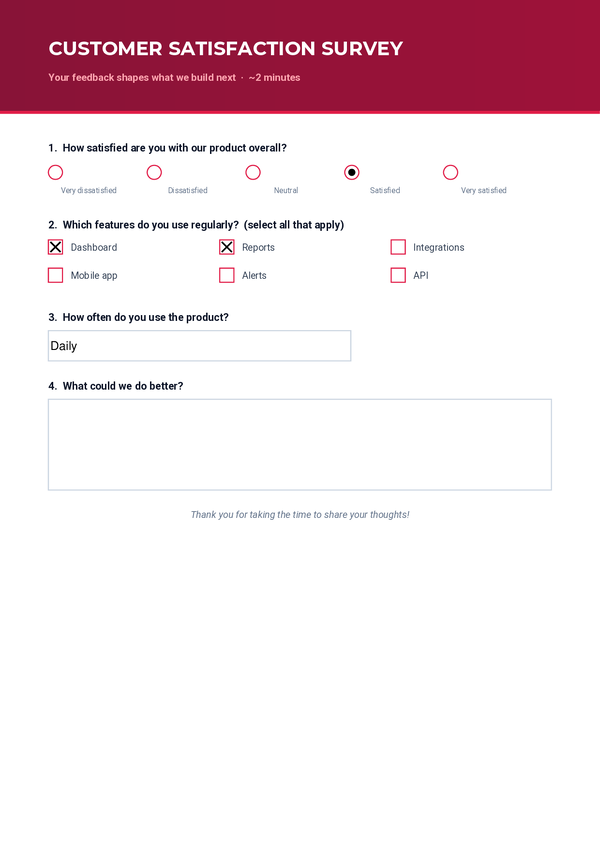
Task: Click the selected Satisfied radio button
Action: [x=352, y=172]
